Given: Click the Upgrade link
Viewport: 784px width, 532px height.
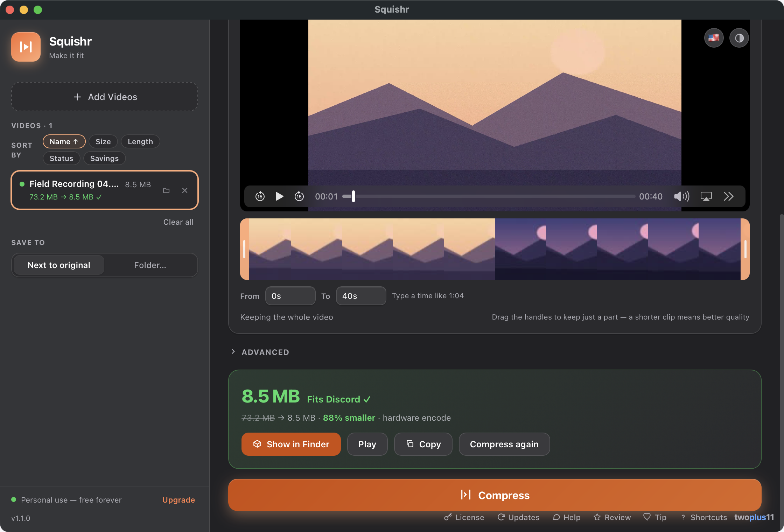Looking at the screenshot, I should tap(178, 499).
